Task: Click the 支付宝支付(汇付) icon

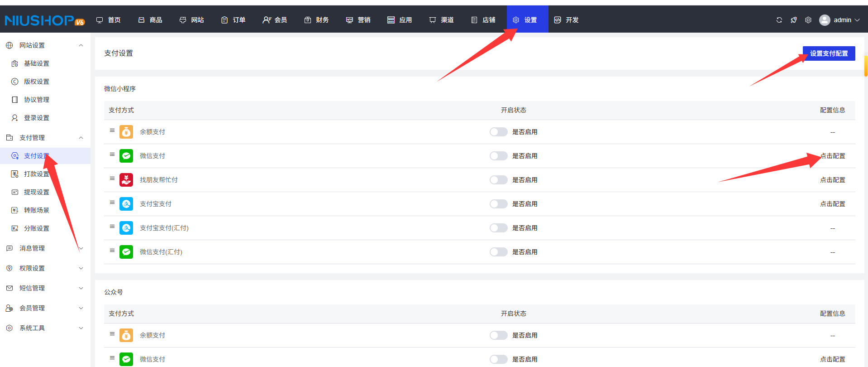Action: [126, 228]
